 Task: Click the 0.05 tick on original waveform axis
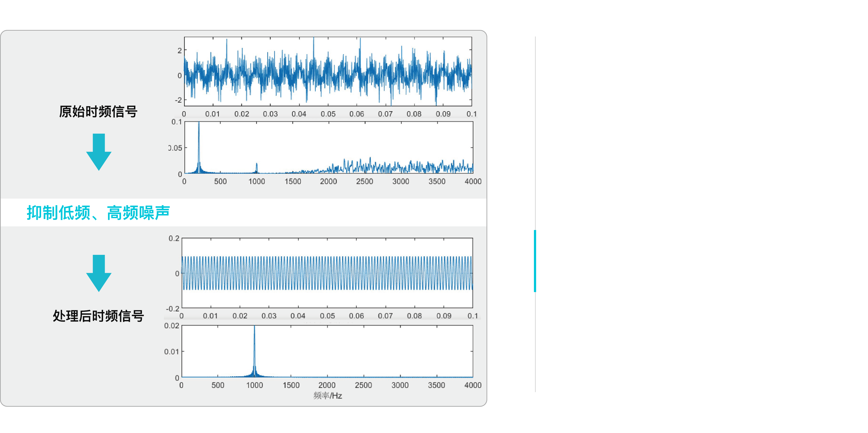tap(328, 114)
